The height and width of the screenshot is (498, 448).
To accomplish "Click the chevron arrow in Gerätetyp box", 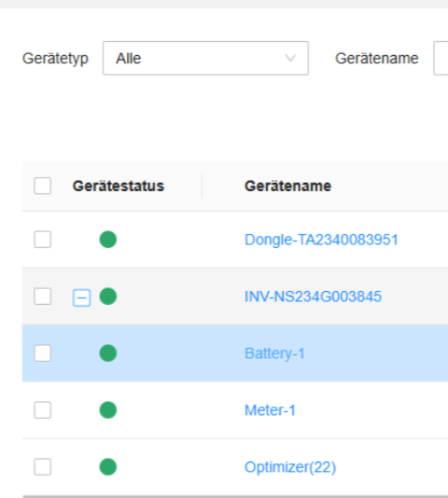I will click(290, 59).
